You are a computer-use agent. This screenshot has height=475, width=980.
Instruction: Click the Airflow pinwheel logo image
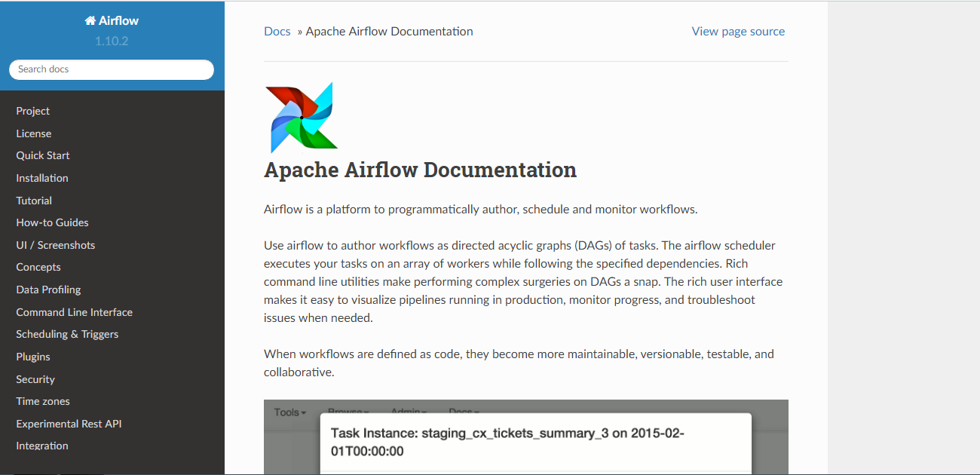[302, 118]
